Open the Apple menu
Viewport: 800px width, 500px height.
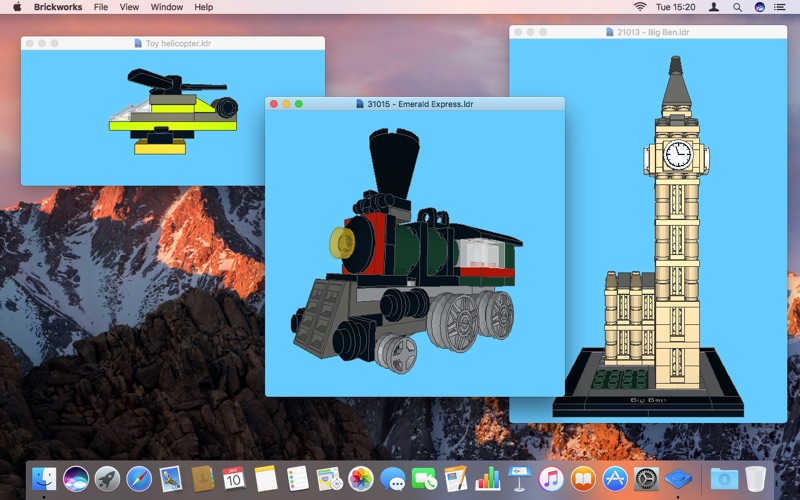pyautogui.click(x=17, y=7)
